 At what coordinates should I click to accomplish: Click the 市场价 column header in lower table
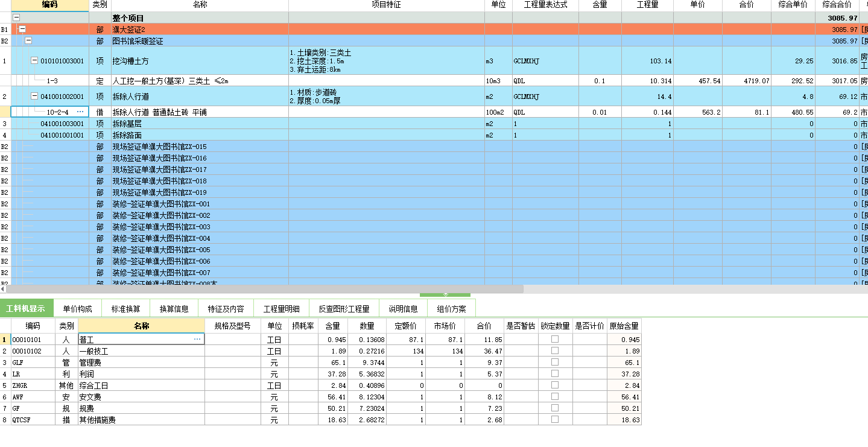[x=445, y=326]
